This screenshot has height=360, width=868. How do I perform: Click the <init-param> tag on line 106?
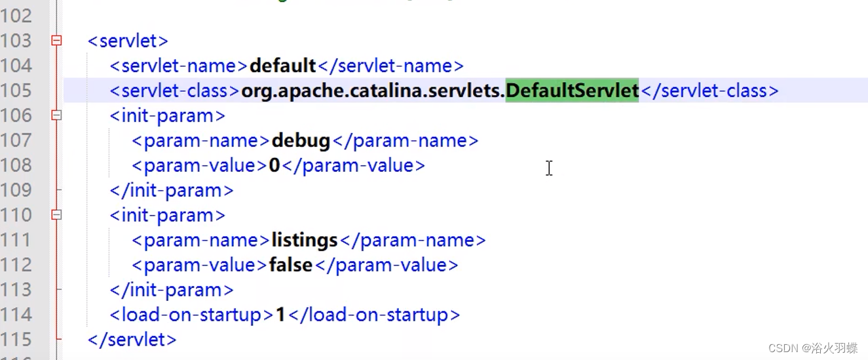[x=168, y=116]
